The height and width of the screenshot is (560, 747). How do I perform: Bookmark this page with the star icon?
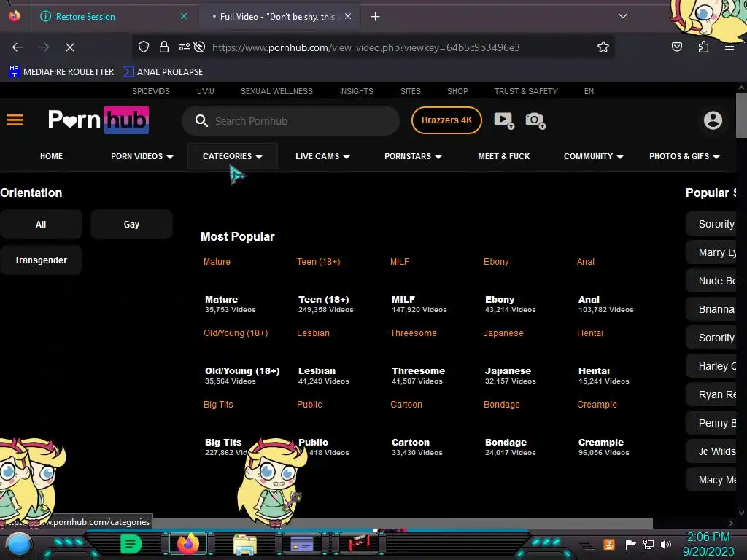603,47
